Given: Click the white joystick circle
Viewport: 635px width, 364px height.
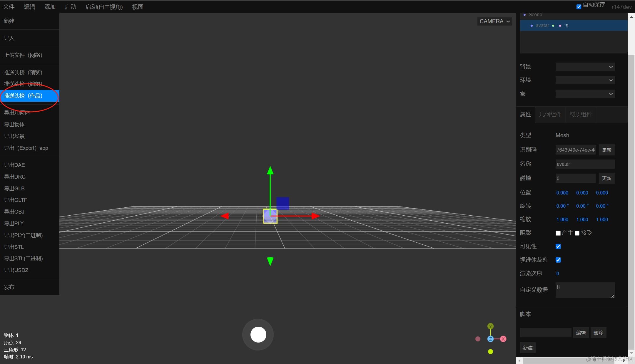Looking at the screenshot, I should tap(258, 335).
